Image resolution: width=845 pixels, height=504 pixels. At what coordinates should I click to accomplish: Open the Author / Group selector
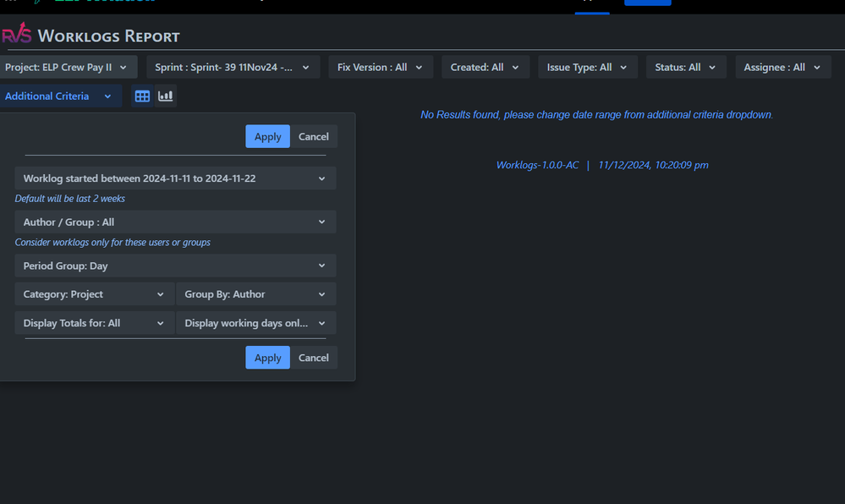pyautogui.click(x=175, y=222)
